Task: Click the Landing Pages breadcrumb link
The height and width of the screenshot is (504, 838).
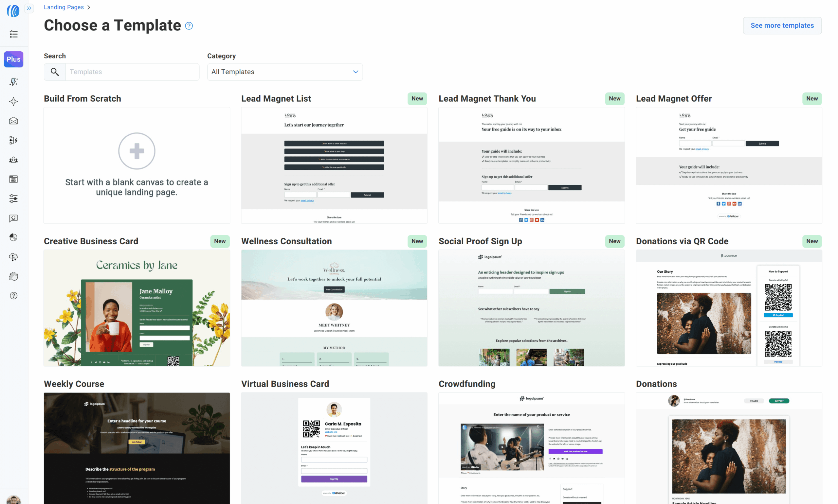Action: pos(64,7)
